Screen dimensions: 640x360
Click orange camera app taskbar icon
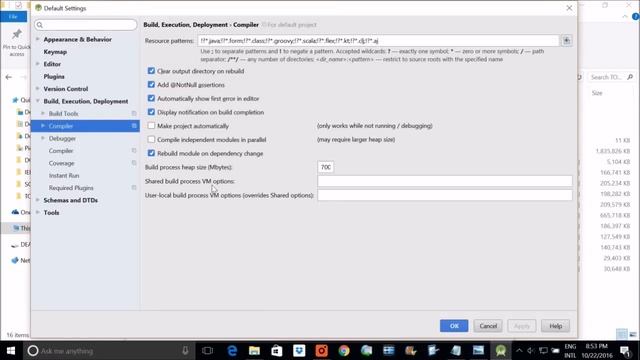[x=321, y=351]
